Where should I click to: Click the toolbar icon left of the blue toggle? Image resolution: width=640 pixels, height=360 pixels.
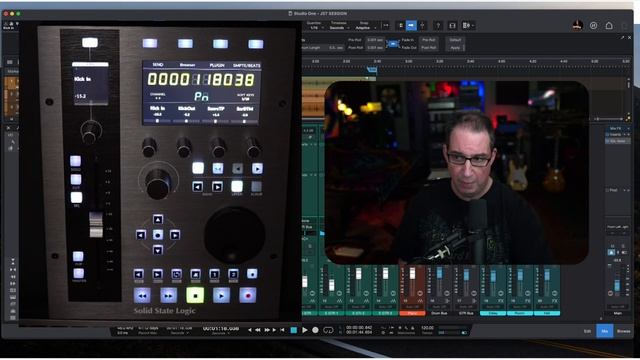coord(401,26)
